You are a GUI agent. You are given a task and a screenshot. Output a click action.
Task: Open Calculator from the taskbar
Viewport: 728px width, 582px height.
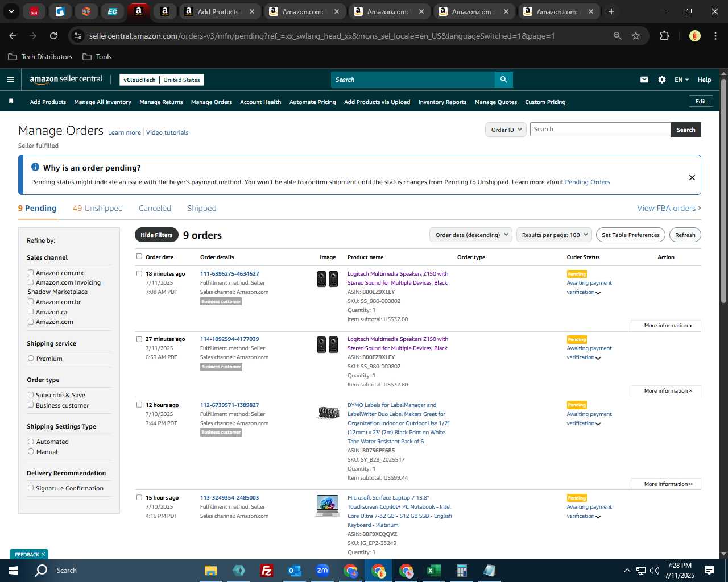[461, 571]
